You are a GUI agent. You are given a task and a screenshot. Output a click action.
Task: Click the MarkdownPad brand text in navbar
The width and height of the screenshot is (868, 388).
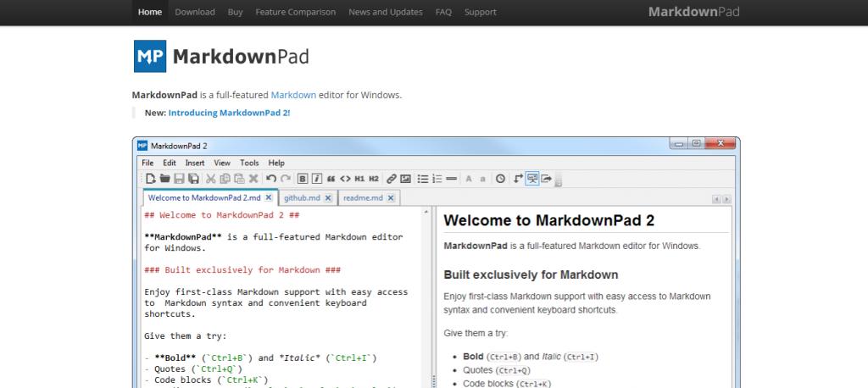tap(693, 12)
